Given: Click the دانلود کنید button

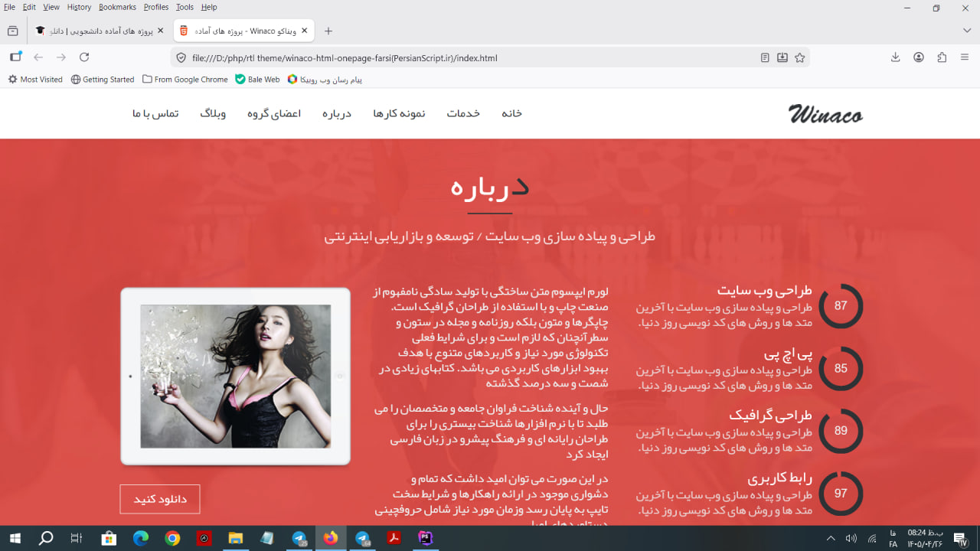Looking at the screenshot, I should pos(160,499).
